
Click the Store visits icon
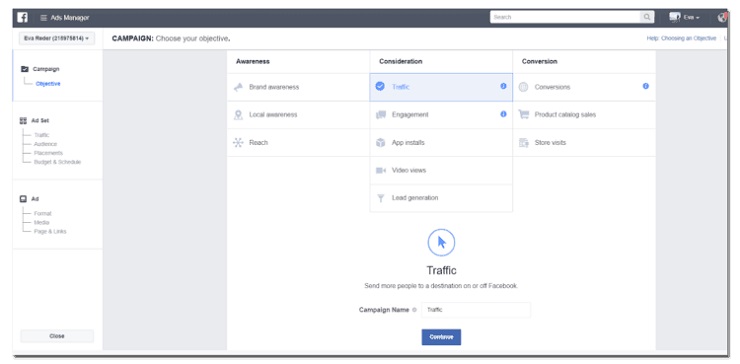523,143
